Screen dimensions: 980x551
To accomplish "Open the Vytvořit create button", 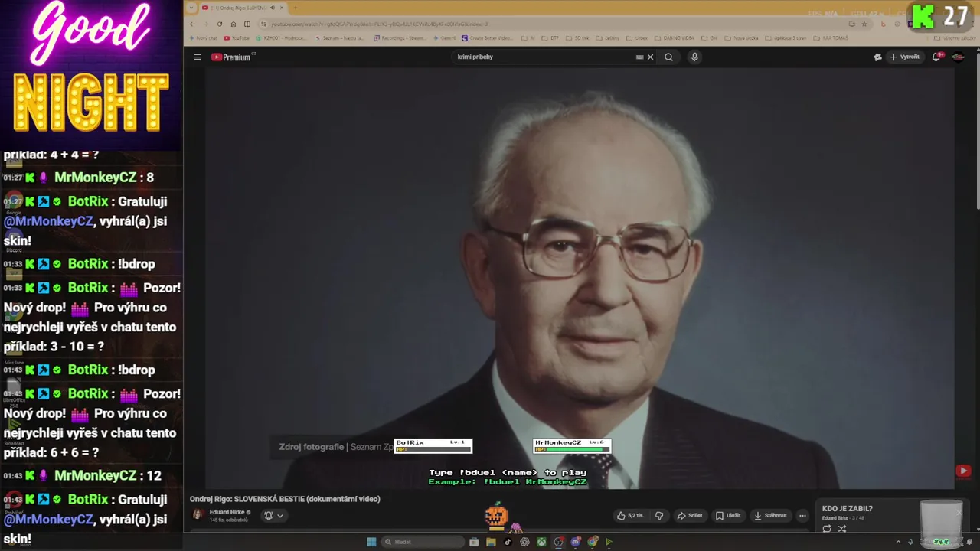I will (x=904, y=57).
